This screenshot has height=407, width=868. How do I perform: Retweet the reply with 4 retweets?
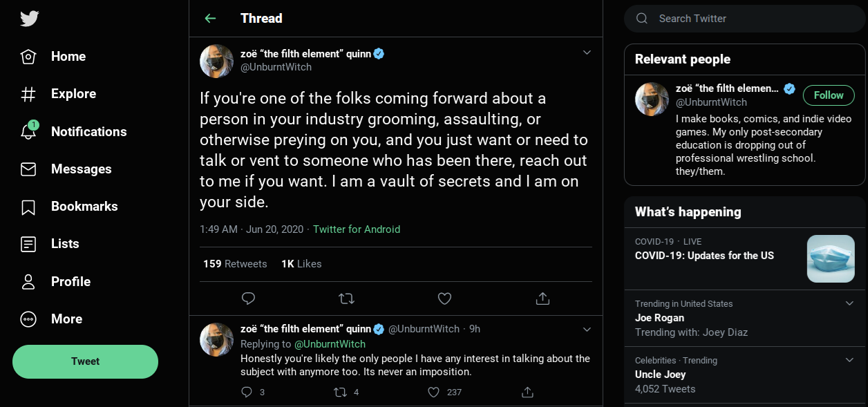(340, 392)
